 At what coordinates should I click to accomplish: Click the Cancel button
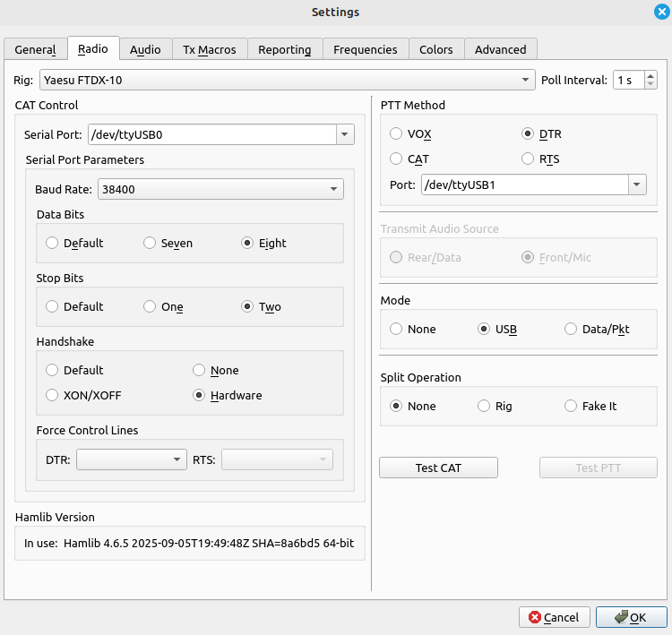point(554,617)
